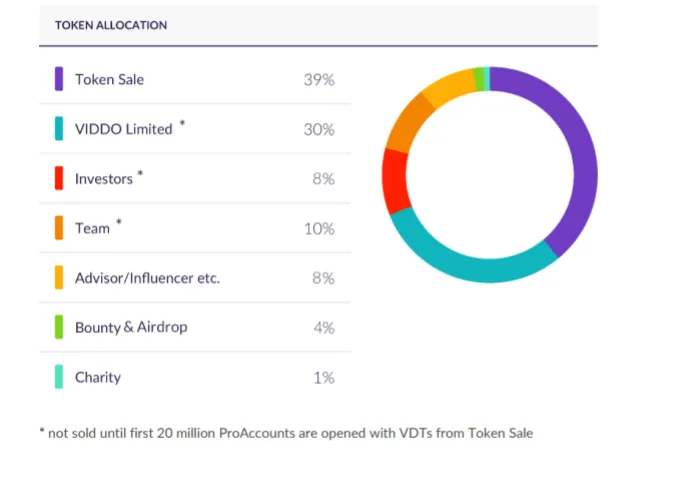Viewport: 684px width, 501px height.
Task: Click the dark orange Team chart segment
Action: point(408,123)
